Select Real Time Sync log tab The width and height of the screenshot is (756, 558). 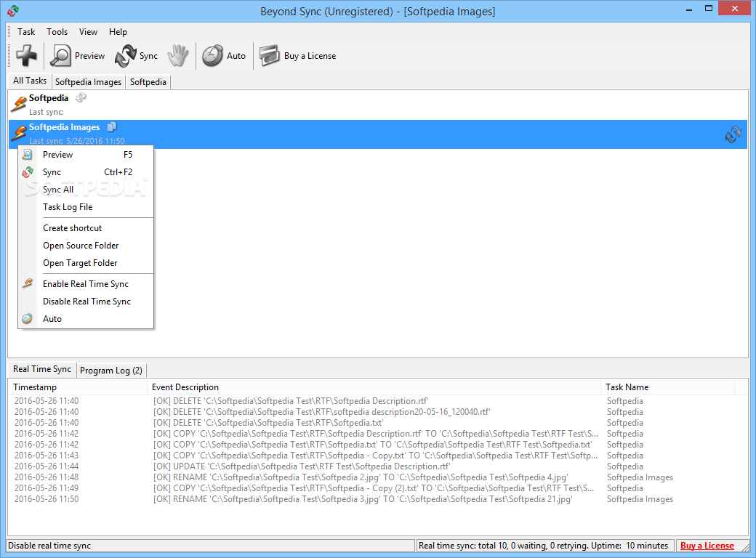[42, 369]
